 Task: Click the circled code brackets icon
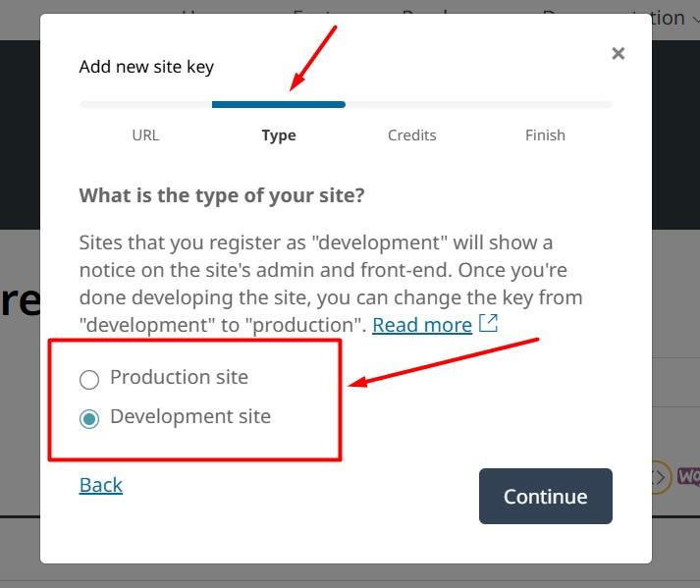click(661, 477)
